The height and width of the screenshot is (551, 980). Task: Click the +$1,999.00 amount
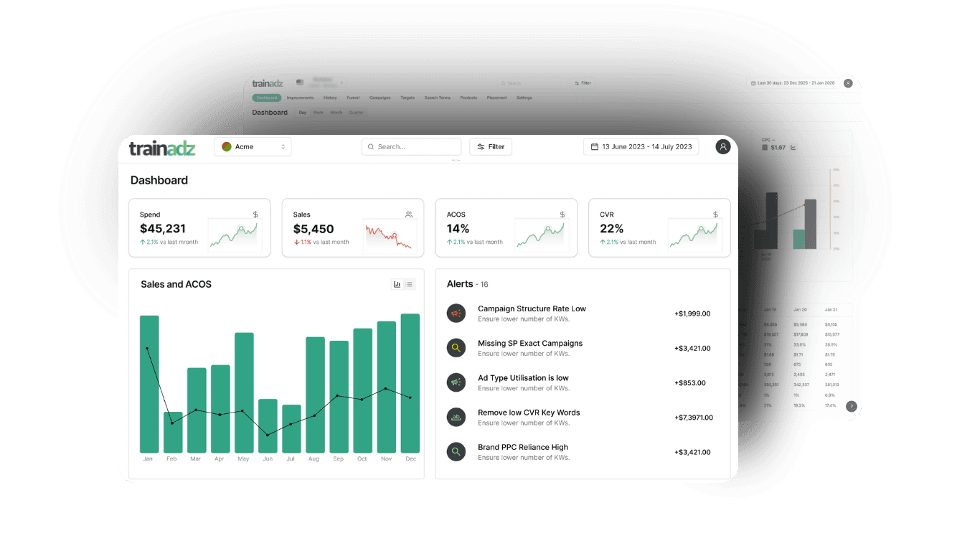692,314
